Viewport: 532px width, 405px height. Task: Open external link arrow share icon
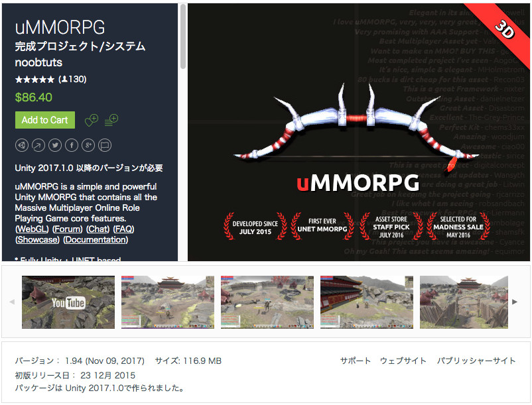pyautogui.click(x=38, y=145)
